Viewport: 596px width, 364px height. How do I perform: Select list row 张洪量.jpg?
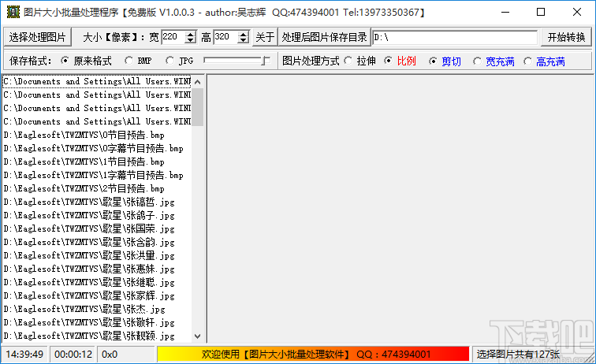pyautogui.click(x=97, y=255)
